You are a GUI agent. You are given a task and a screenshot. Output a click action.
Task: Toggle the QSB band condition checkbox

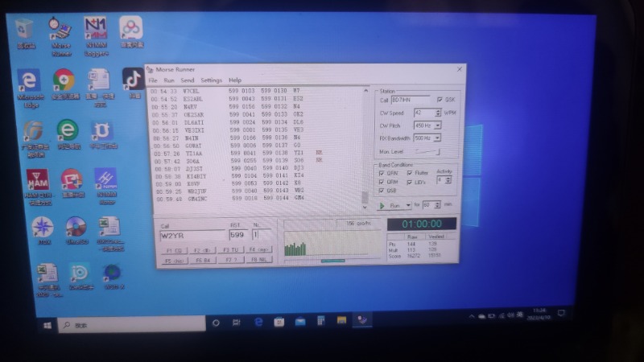point(381,191)
